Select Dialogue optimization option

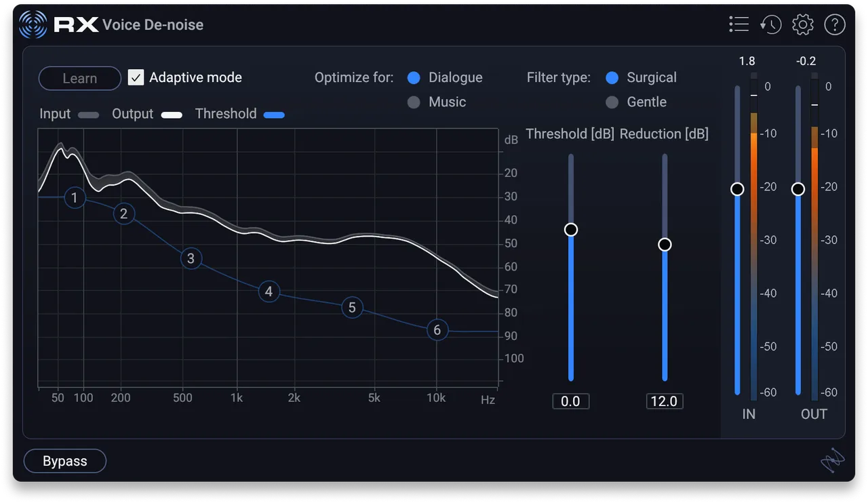pyautogui.click(x=414, y=78)
